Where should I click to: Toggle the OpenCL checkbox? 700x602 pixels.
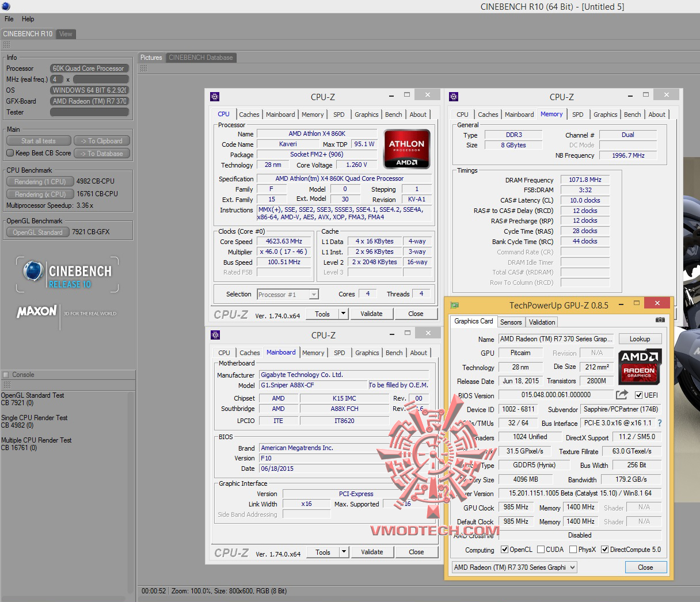[505, 550]
